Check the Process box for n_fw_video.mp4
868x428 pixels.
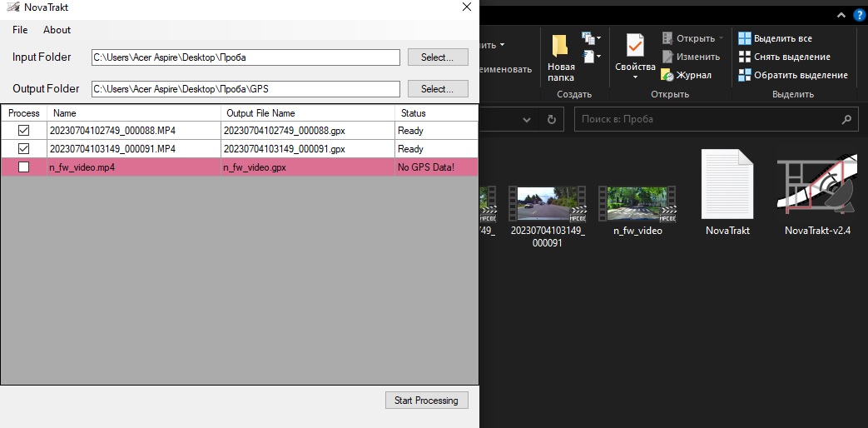coord(23,167)
